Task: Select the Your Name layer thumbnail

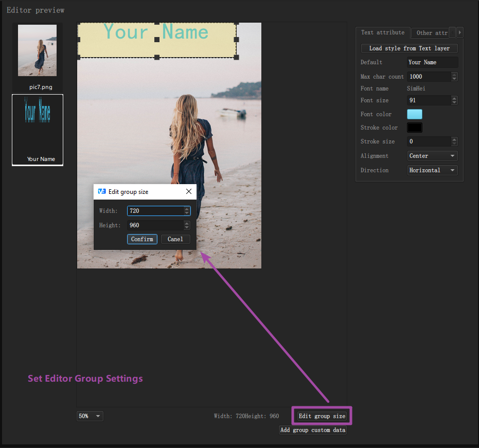Action: coord(38,130)
